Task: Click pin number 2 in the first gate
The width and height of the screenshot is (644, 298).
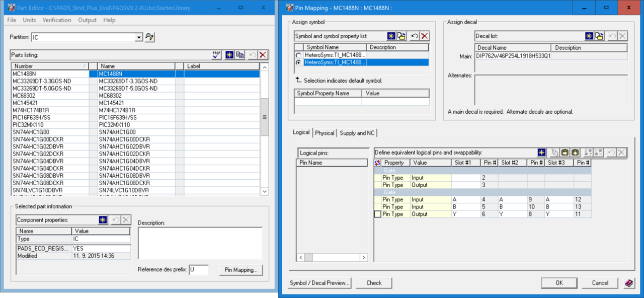Action: point(489,178)
